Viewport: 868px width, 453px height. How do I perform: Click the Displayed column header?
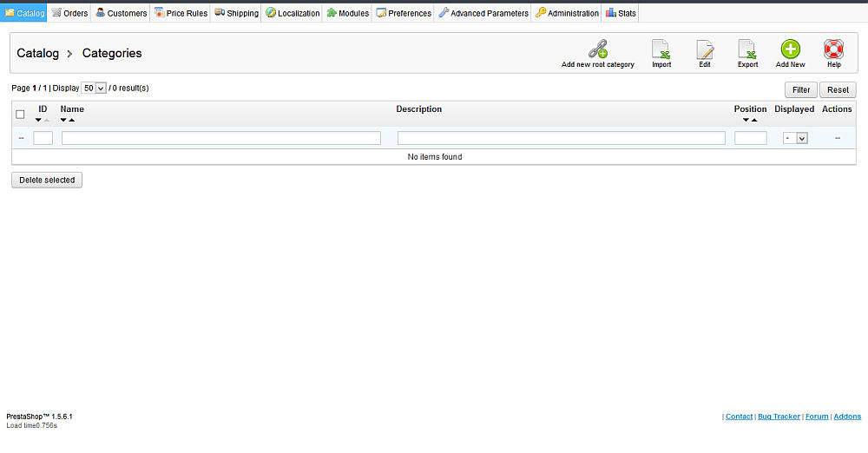[794, 109]
